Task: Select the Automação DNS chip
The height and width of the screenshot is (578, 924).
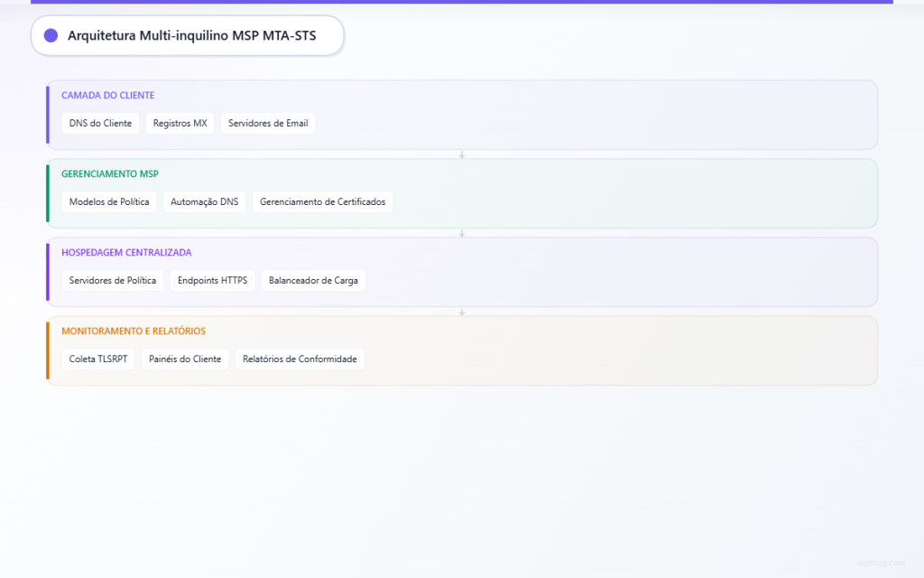Action: (x=205, y=201)
